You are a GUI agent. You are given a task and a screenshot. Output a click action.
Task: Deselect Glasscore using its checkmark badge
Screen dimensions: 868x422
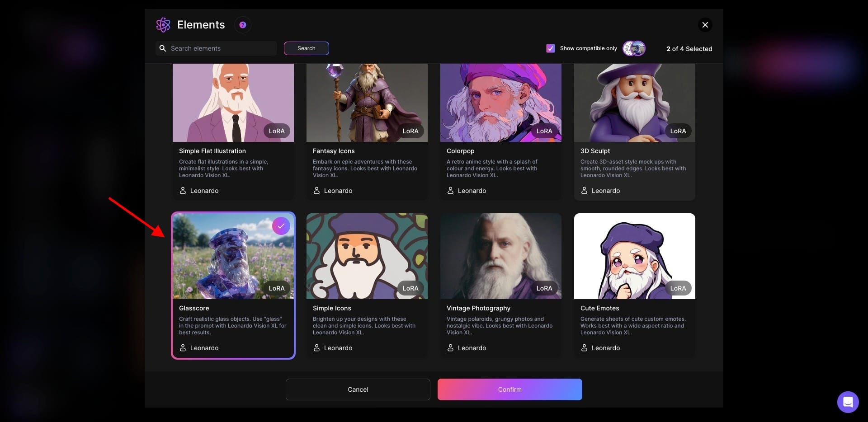pos(281,226)
